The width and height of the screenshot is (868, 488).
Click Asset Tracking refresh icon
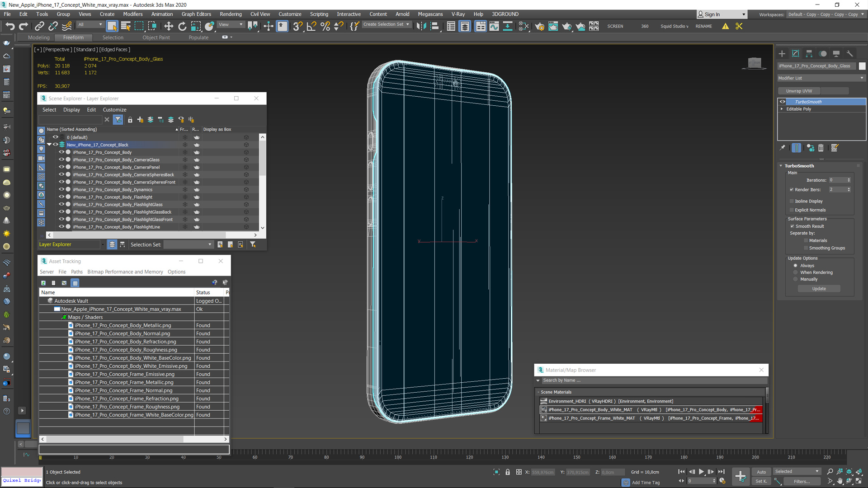43,283
